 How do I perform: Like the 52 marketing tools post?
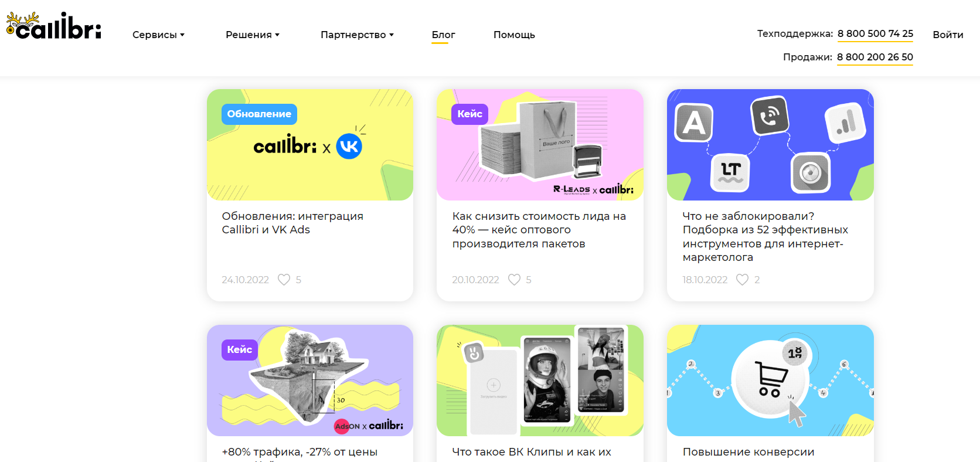(x=742, y=280)
